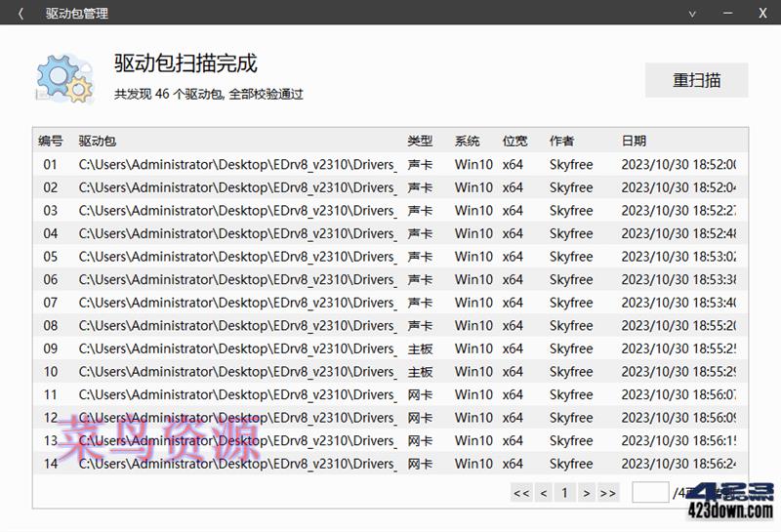Select 声卡 type cell in row 03
781x532 pixels.
(x=420, y=211)
